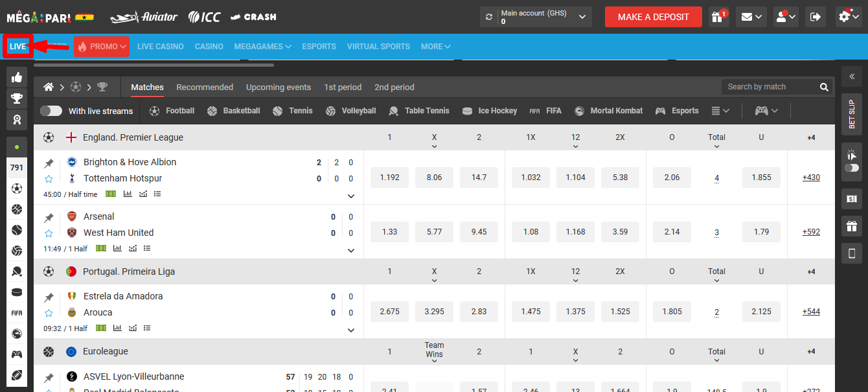Click the FIFA icon in the left sidebar
Screen dimensions: 868x392
17,313
